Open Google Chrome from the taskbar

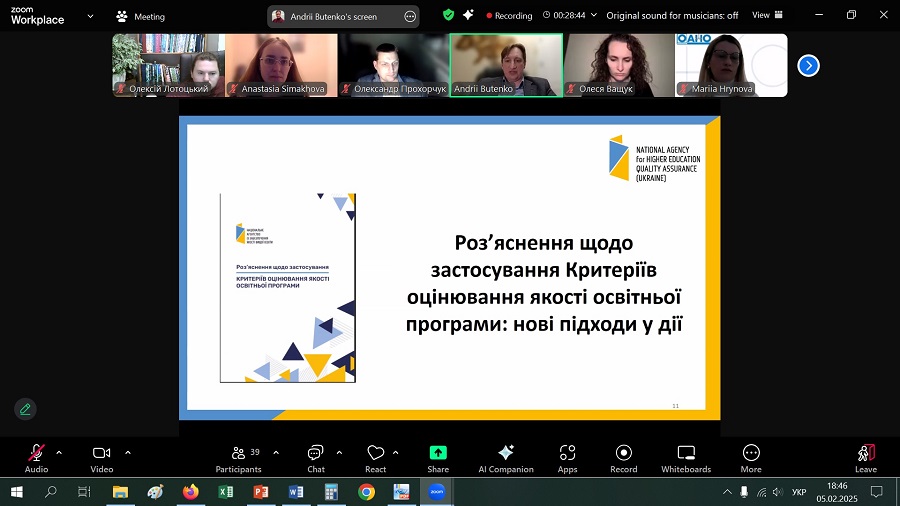point(367,492)
